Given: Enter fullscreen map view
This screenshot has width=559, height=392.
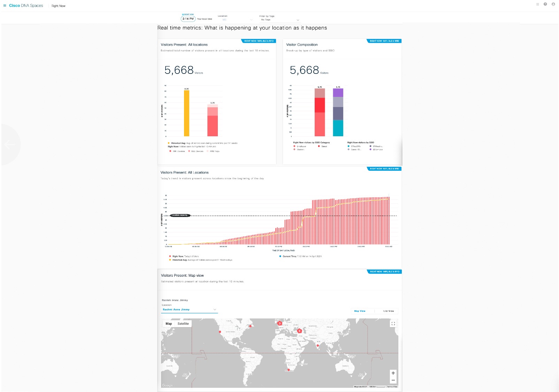Looking at the screenshot, I should [x=393, y=323].
